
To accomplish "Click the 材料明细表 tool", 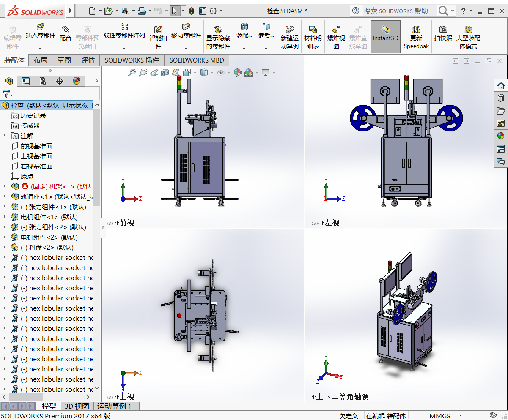I will 313,37.
